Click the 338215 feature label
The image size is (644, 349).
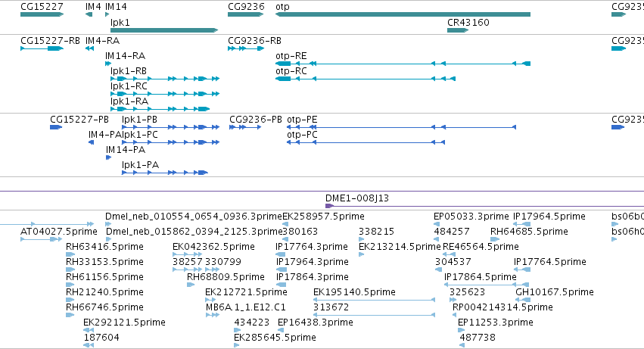(x=377, y=232)
